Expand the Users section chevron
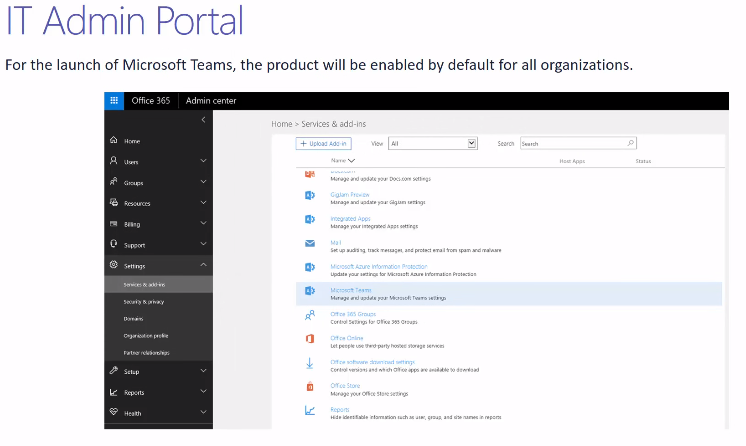The image size is (746, 446). tap(204, 161)
